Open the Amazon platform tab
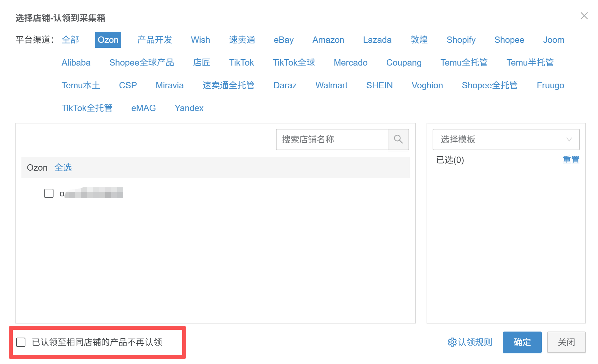 [x=328, y=40]
